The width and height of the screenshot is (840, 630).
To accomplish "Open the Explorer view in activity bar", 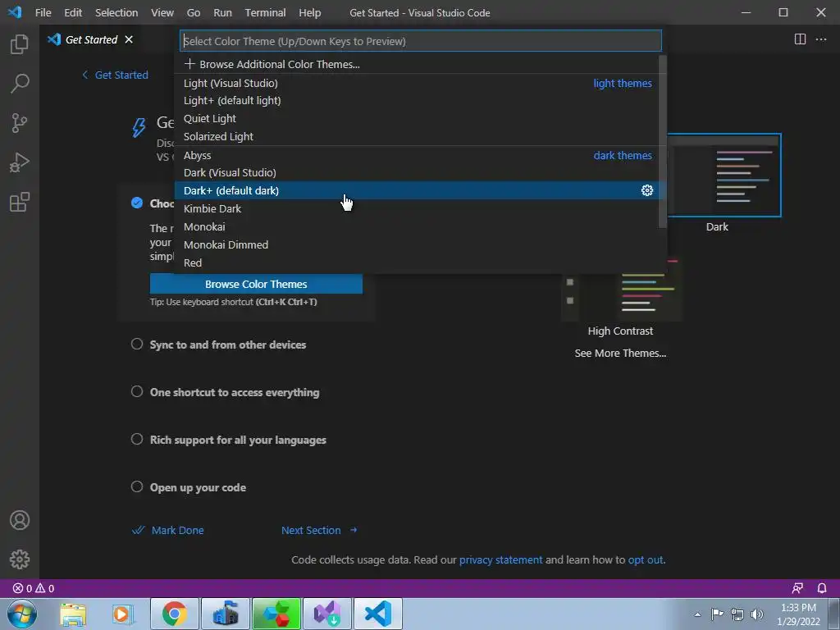I will 20,44.
